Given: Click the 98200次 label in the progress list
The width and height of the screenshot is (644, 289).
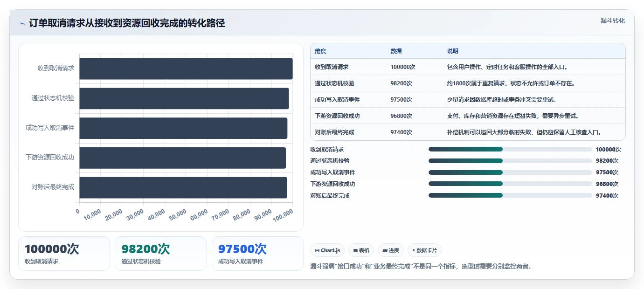Looking at the screenshot, I should click(x=607, y=161).
